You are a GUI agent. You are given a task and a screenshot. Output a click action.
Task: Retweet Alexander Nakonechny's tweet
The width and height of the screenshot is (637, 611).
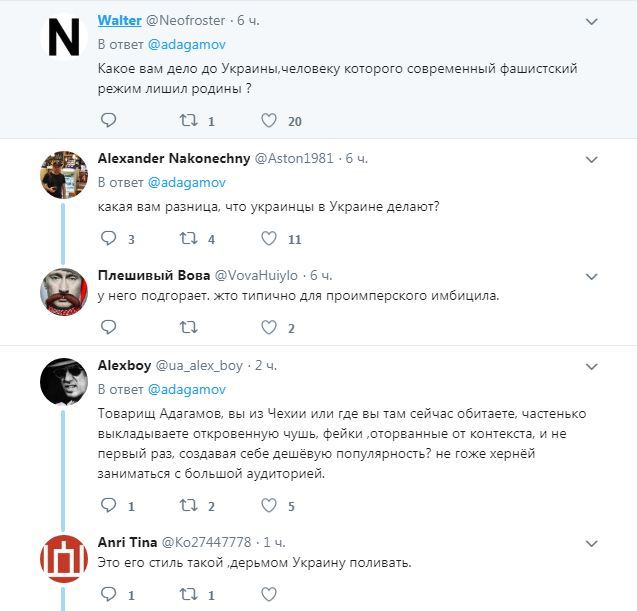coord(187,239)
